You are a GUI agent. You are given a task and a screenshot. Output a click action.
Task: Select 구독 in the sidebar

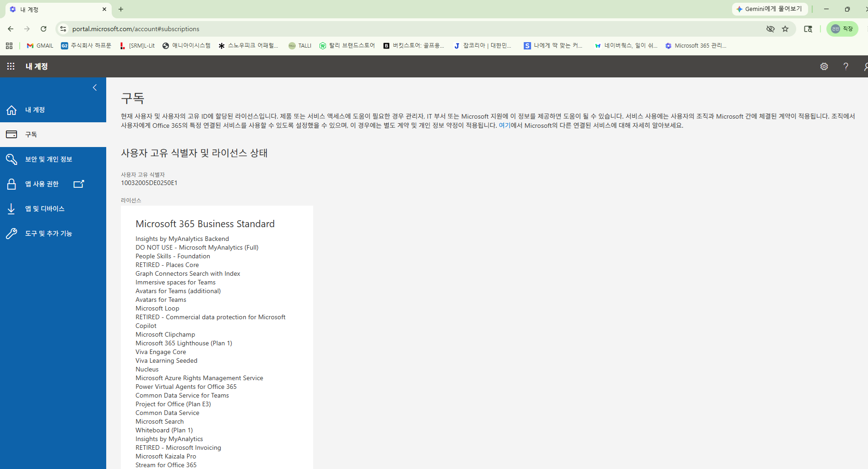[x=53, y=135]
